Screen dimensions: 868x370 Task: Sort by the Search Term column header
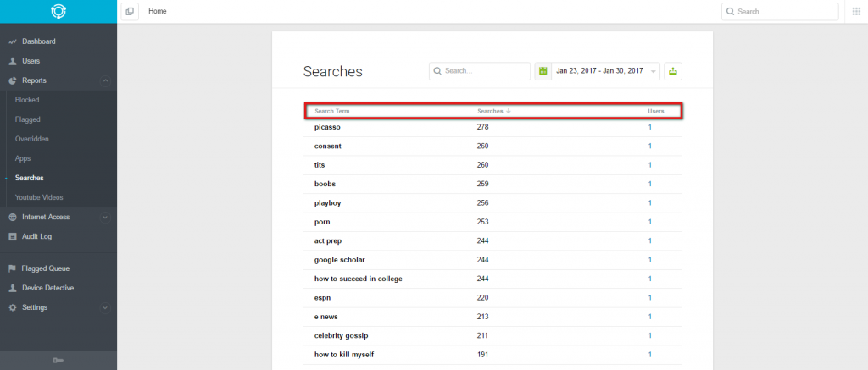(332, 111)
